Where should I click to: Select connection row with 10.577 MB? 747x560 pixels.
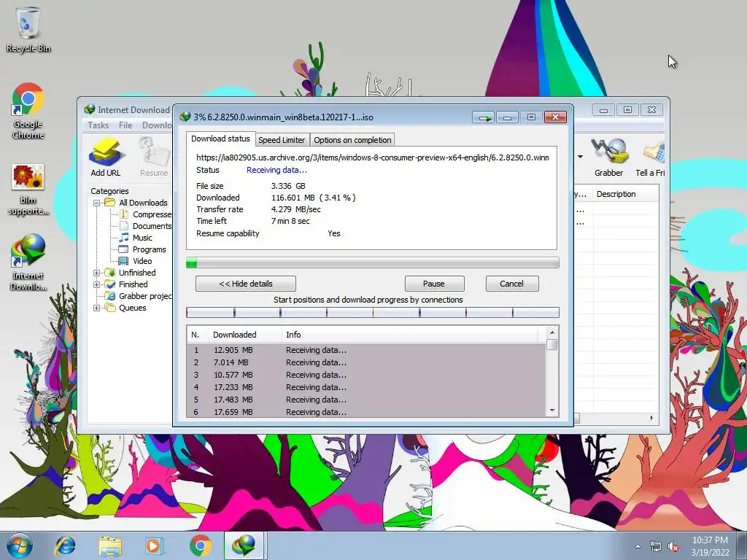[366, 375]
